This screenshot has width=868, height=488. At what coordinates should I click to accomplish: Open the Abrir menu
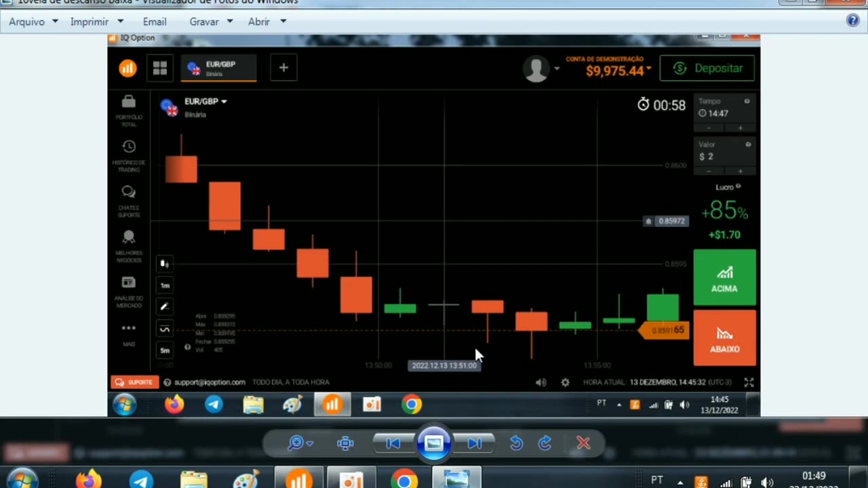(267, 22)
